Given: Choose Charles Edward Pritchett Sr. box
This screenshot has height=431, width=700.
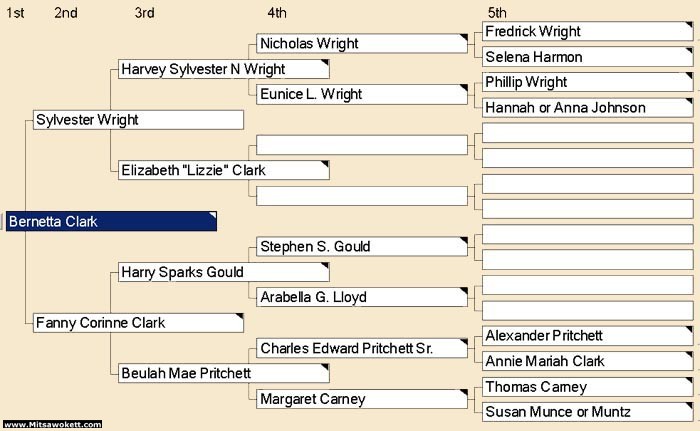Looking at the screenshot, I should pyautogui.click(x=362, y=348).
